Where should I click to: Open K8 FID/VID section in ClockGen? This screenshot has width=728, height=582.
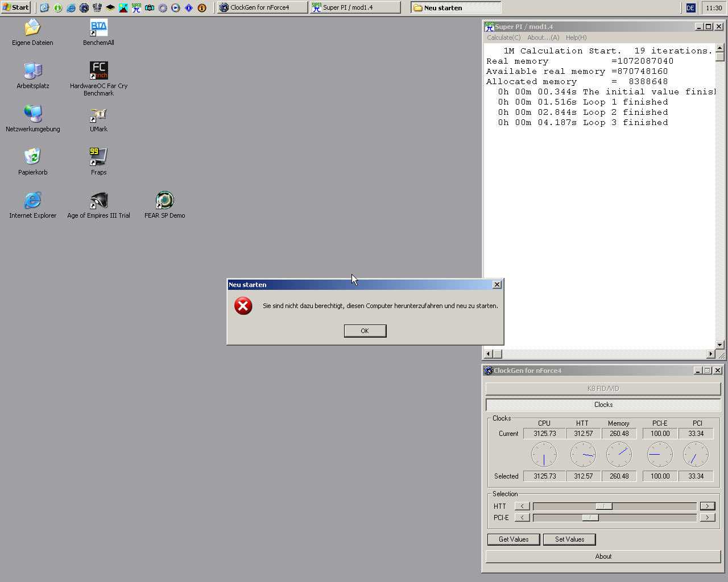point(603,389)
